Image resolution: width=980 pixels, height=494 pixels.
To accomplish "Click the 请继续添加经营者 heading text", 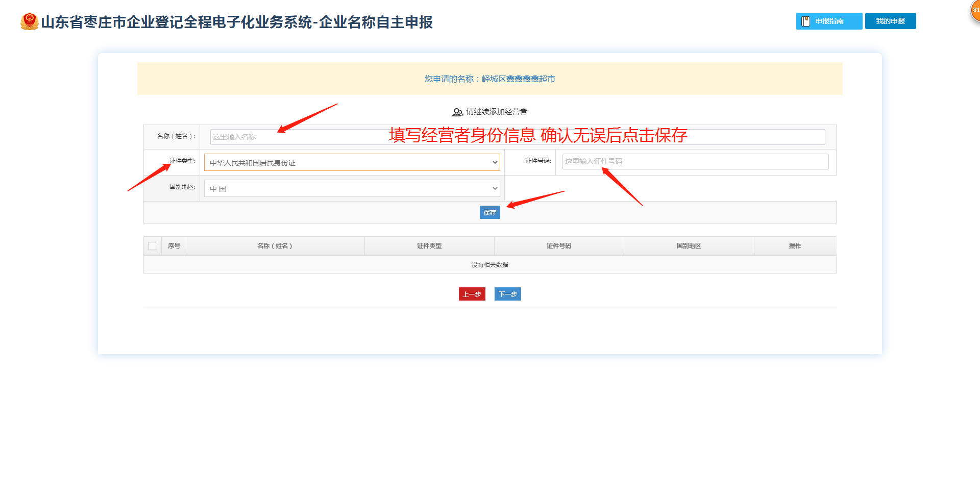I will [x=497, y=112].
